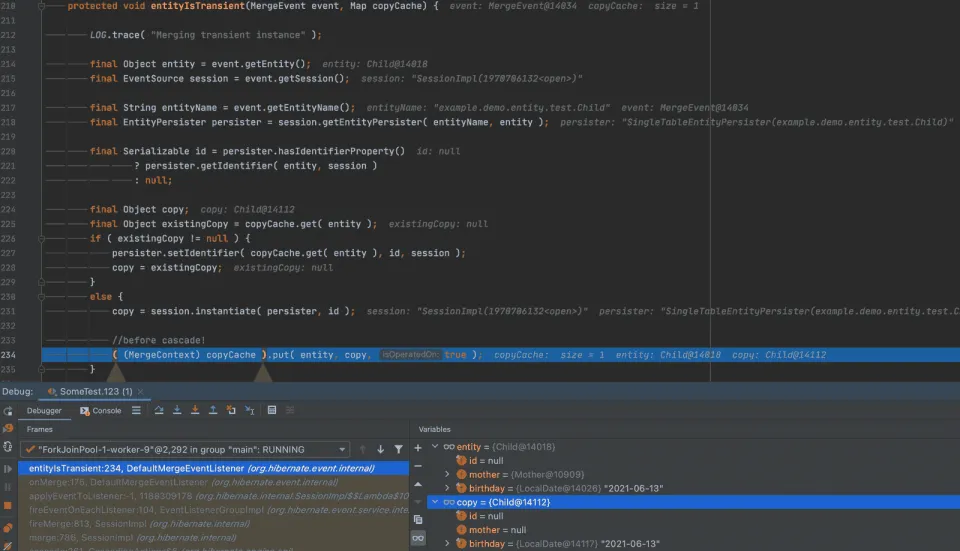Add a new watch with plus icon
This screenshot has width=960, height=551.
pyautogui.click(x=418, y=448)
